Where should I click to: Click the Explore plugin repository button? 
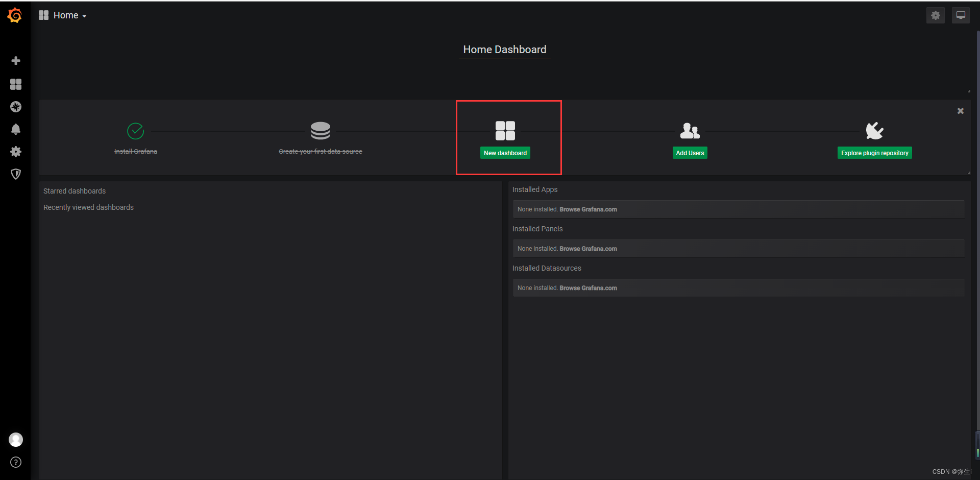(x=875, y=153)
